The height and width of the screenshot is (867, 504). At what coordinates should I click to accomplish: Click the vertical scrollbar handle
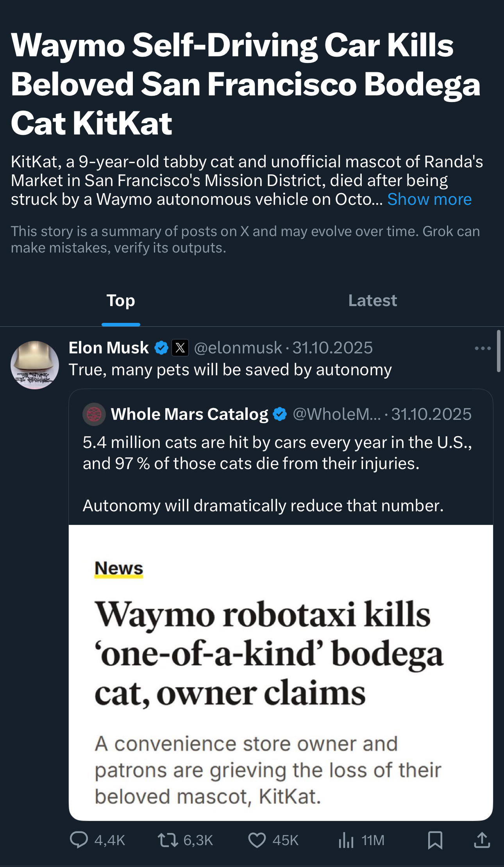coord(499,351)
